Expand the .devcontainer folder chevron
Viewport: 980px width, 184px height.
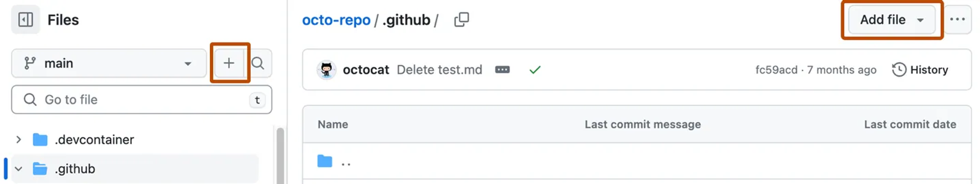pyautogui.click(x=19, y=140)
